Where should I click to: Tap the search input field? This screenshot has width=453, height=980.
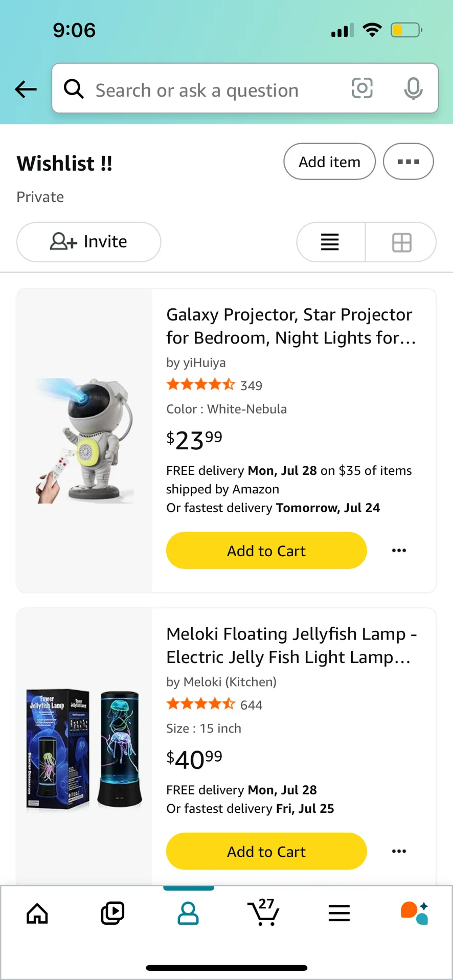pos(215,90)
